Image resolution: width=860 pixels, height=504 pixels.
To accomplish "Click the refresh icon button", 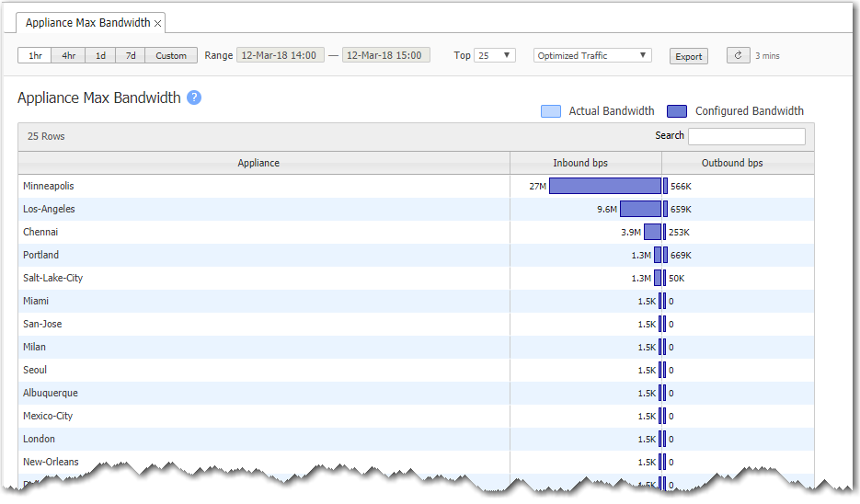I will coord(738,55).
